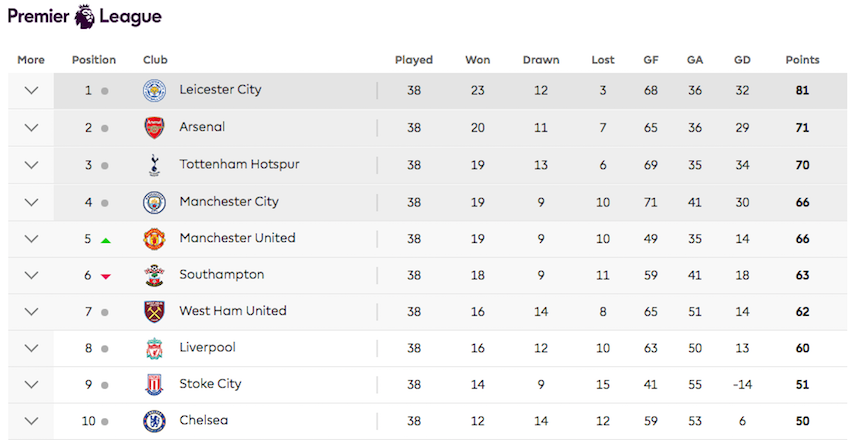
Task: Click green up arrow beside Manchester United
Action: tap(105, 240)
